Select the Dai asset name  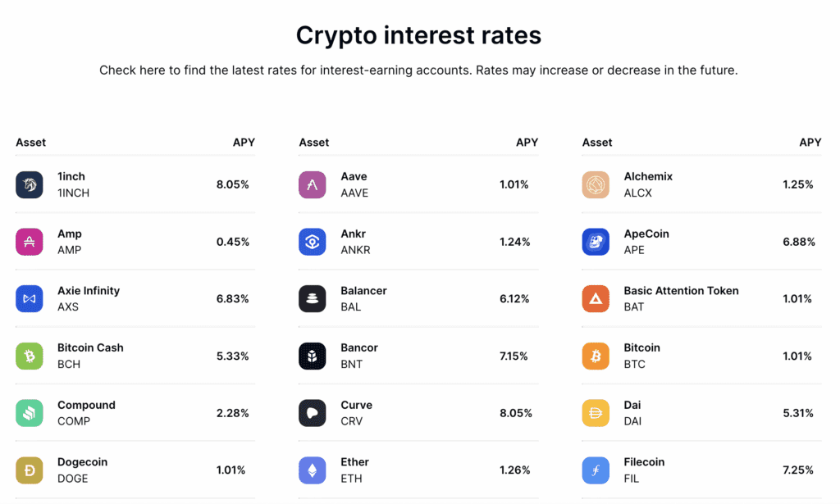tap(632, 405)
